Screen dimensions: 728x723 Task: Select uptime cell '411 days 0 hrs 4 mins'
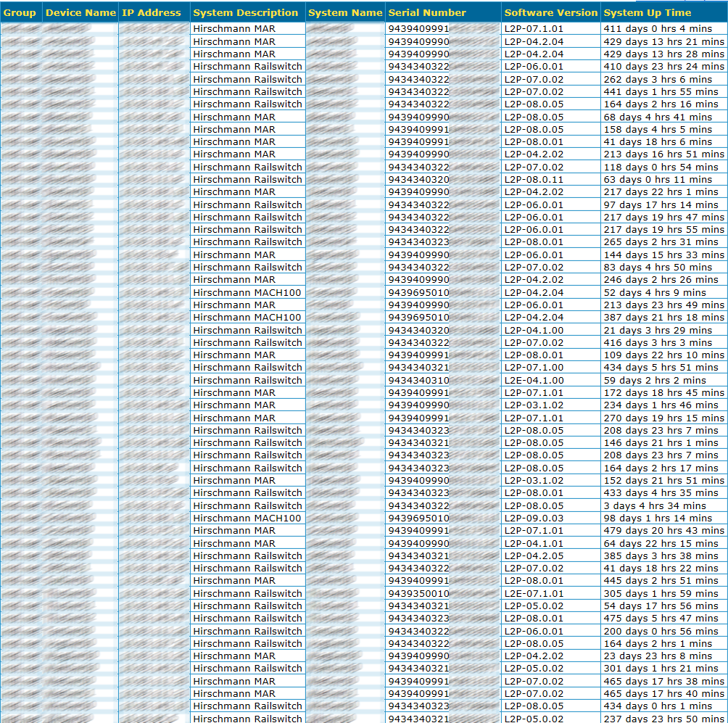[x=658, y=29]
